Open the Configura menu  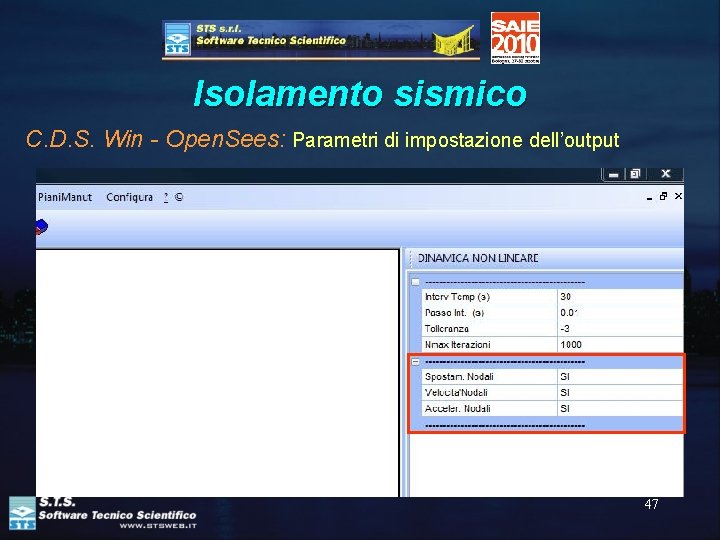[x=129, y=197]
